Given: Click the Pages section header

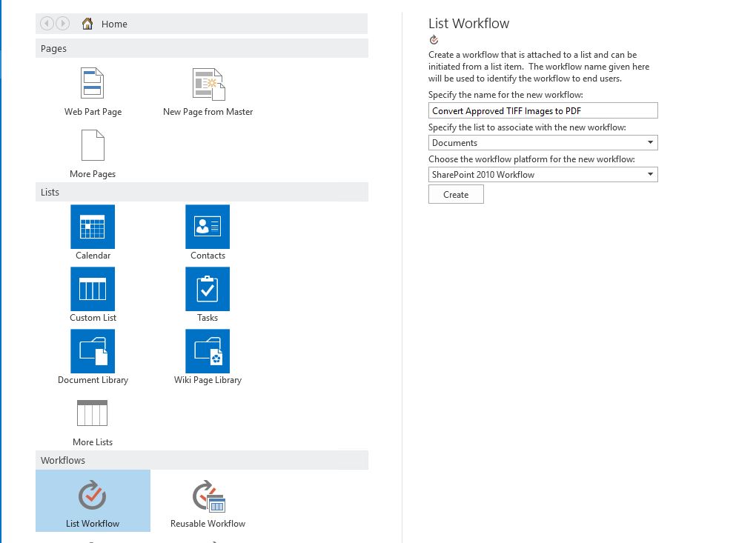Looking at the screenshot, I should [200, 47].
